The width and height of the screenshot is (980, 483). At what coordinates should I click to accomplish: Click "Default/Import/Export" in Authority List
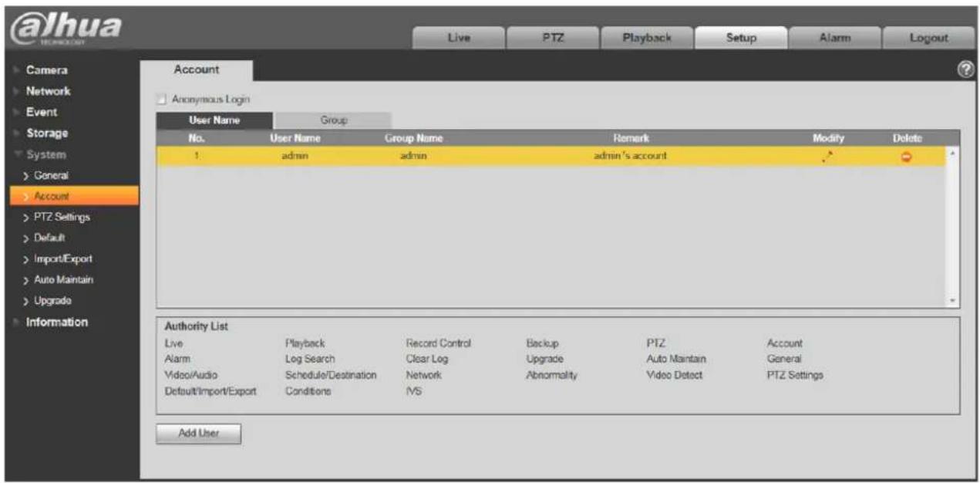pos(210,391)
